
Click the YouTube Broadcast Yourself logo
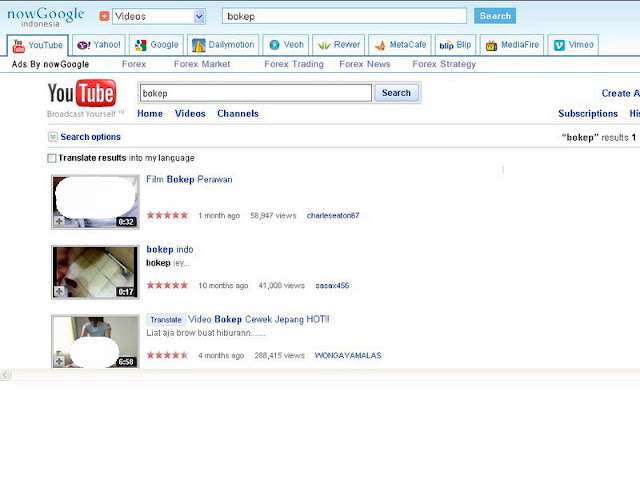pos(84,99)
